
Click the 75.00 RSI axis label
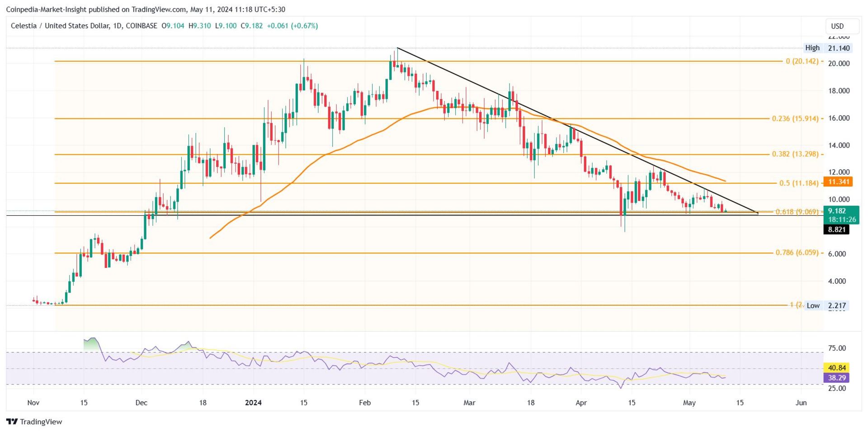837,348
